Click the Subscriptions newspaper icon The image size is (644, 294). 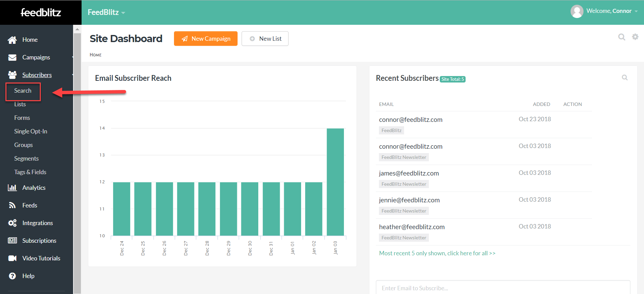[x=12, y=240]
